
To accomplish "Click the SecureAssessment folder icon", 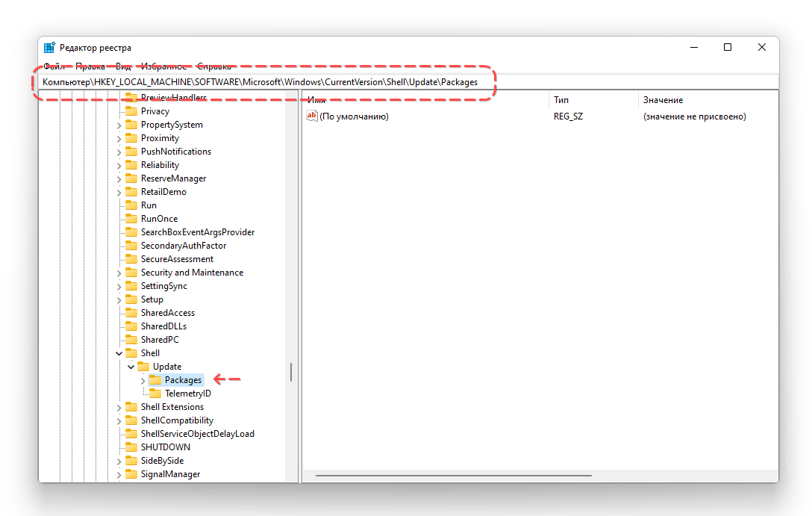I will coord(131,259).
